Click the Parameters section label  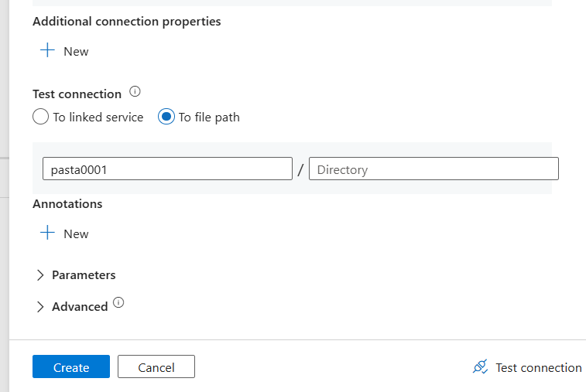[x=84, y=275]
